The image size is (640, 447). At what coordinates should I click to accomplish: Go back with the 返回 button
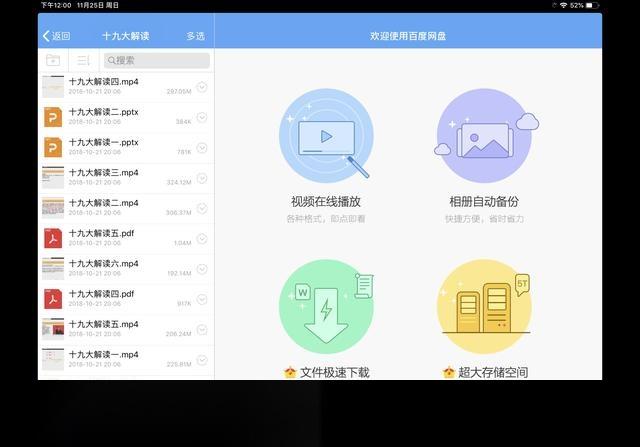tap(56, 36)
